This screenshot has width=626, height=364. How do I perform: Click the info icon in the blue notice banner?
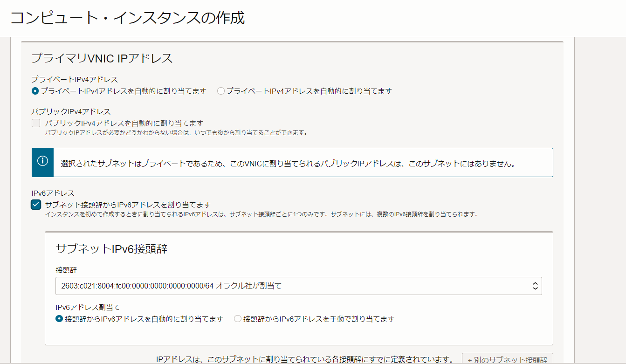(x=41, y=162)
